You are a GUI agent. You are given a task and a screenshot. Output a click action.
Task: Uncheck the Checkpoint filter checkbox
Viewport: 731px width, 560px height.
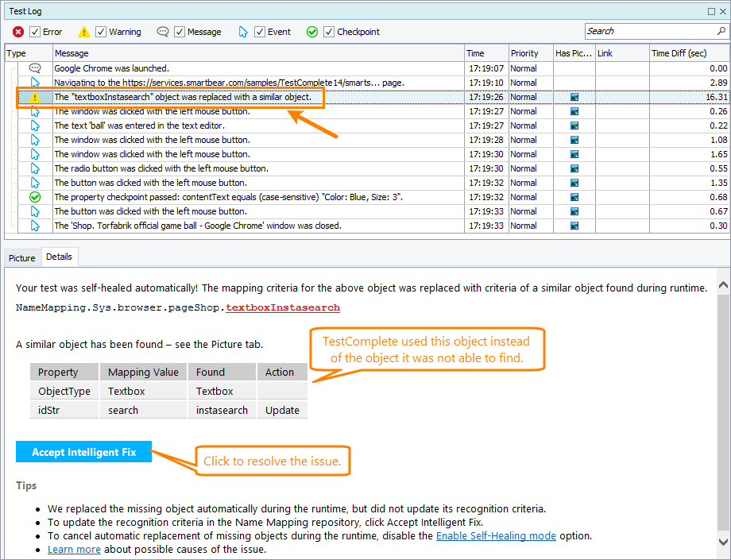(328, 32)
